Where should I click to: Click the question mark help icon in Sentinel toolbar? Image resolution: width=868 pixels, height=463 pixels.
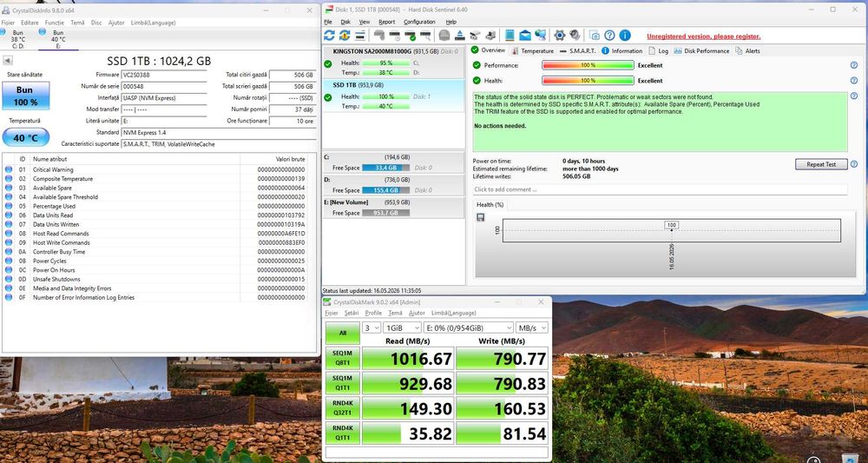click(x=609, y=36)
